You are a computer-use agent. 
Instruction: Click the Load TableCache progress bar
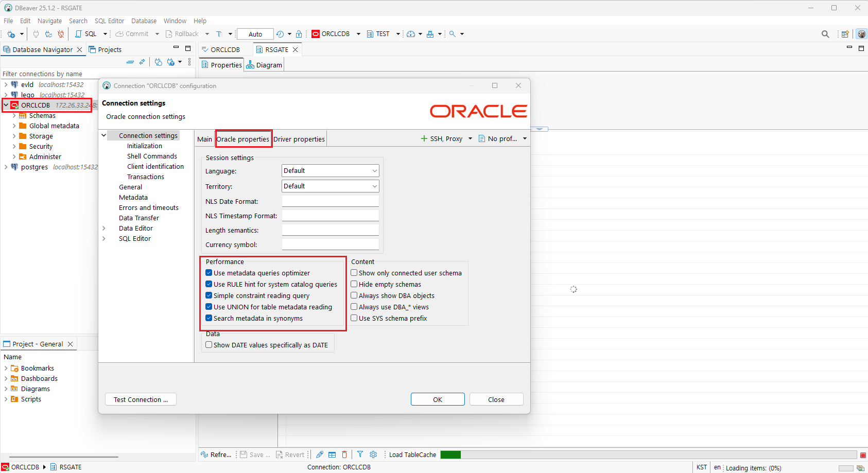[648, 454]
